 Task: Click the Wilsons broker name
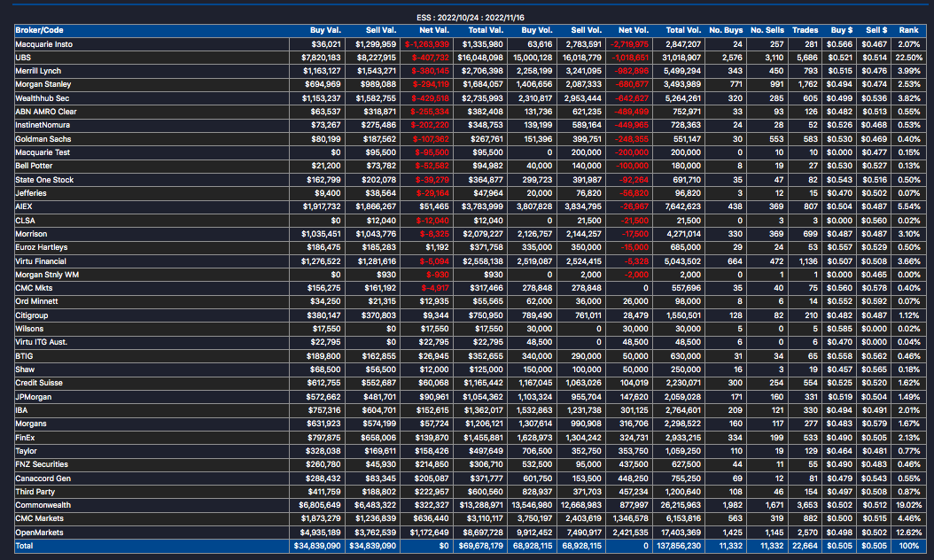[29, 329]
